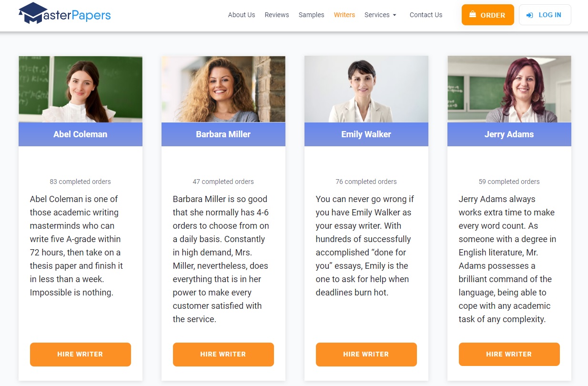
Task: Click Jerry Adams' 59 completed orders text
Action: [x=509, y=182]
